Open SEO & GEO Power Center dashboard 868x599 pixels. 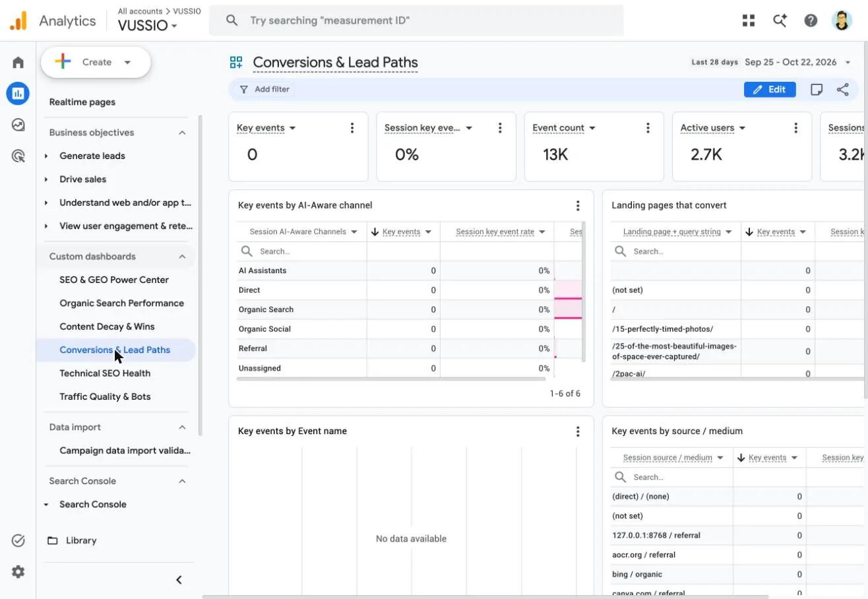(114, 280)
